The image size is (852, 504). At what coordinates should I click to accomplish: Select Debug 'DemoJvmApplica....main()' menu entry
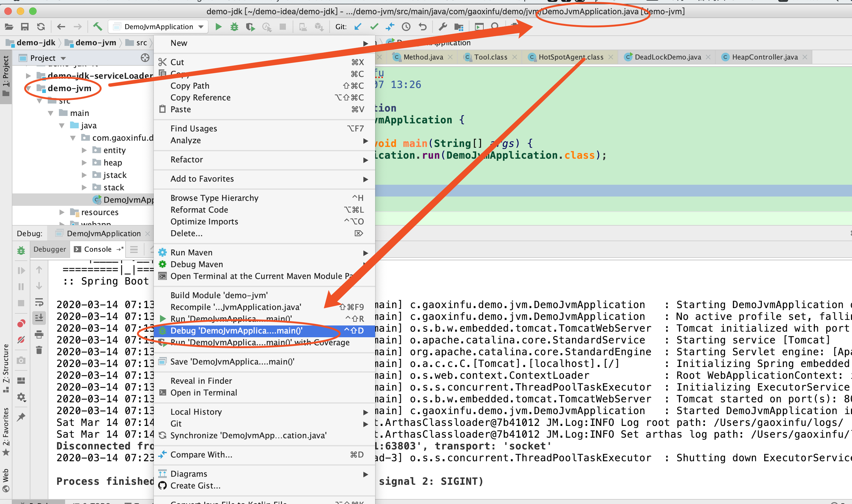pos(236,330)
